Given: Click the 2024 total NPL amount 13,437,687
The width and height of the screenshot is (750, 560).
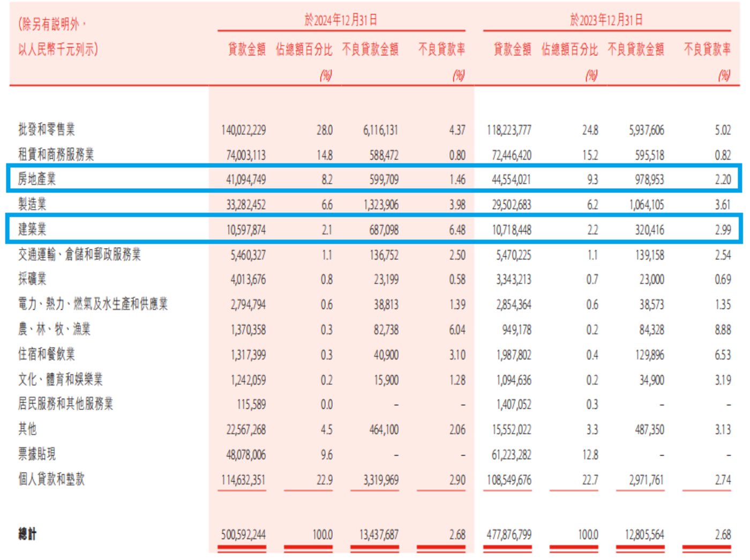Looking at the screenshot, I should 379,535.
